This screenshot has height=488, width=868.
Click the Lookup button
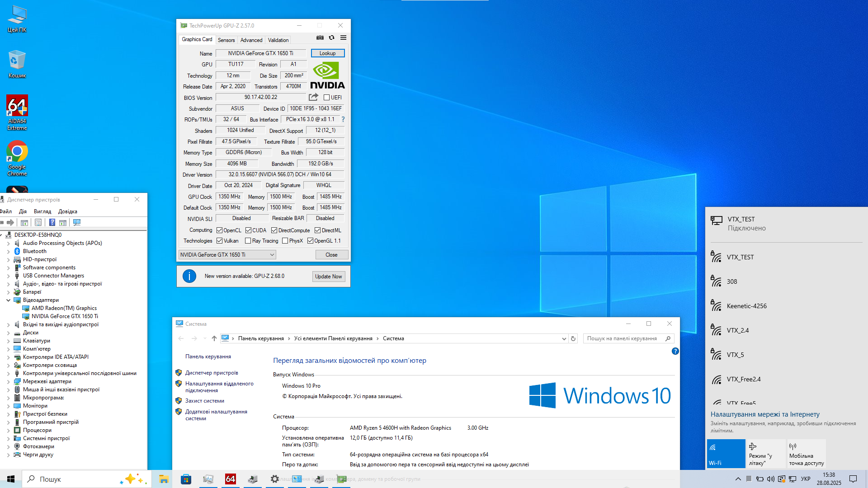point(327,53)
